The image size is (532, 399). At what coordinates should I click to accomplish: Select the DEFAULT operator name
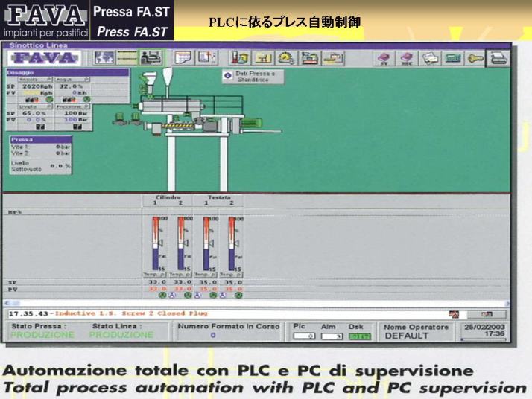407,336
